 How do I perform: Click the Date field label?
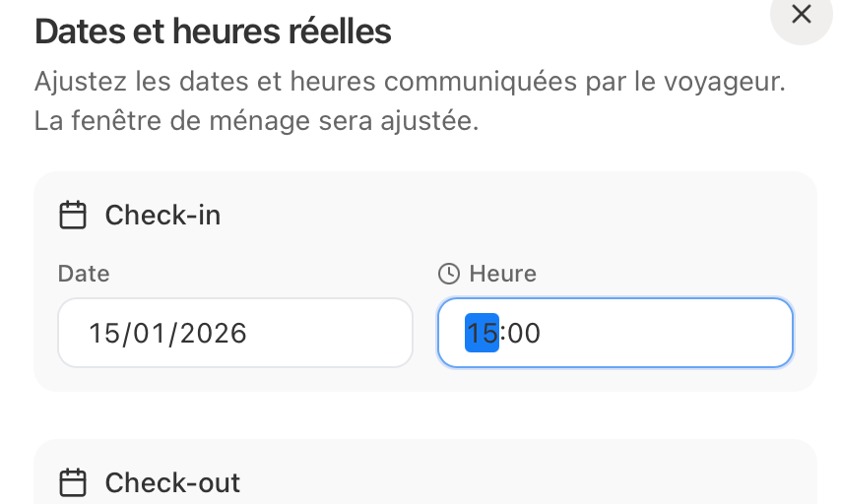[x=84, y=274]
